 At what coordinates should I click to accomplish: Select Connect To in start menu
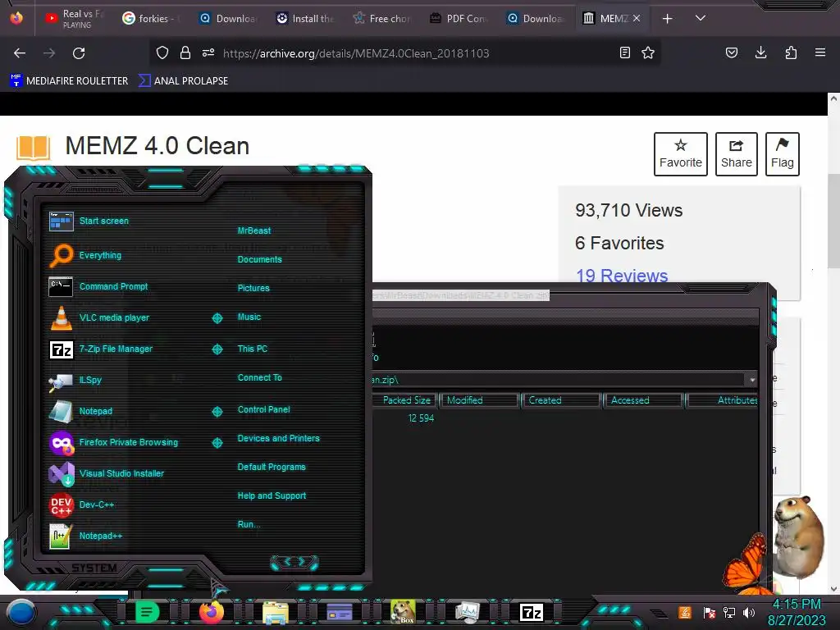(x=260, y=377)
